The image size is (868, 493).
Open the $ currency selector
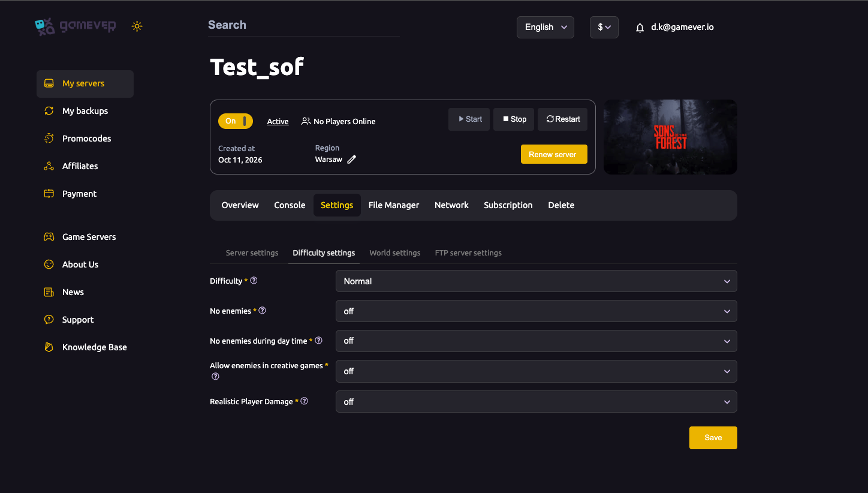pos(604,27)
